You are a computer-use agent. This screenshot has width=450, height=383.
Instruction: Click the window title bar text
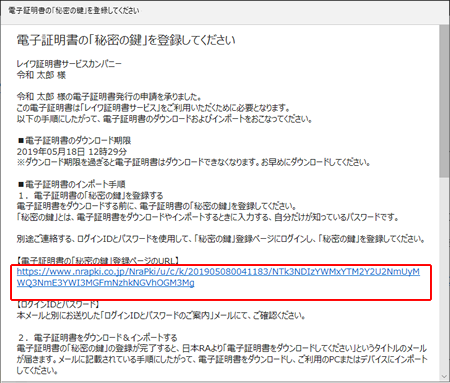click(x=74, y=10)
